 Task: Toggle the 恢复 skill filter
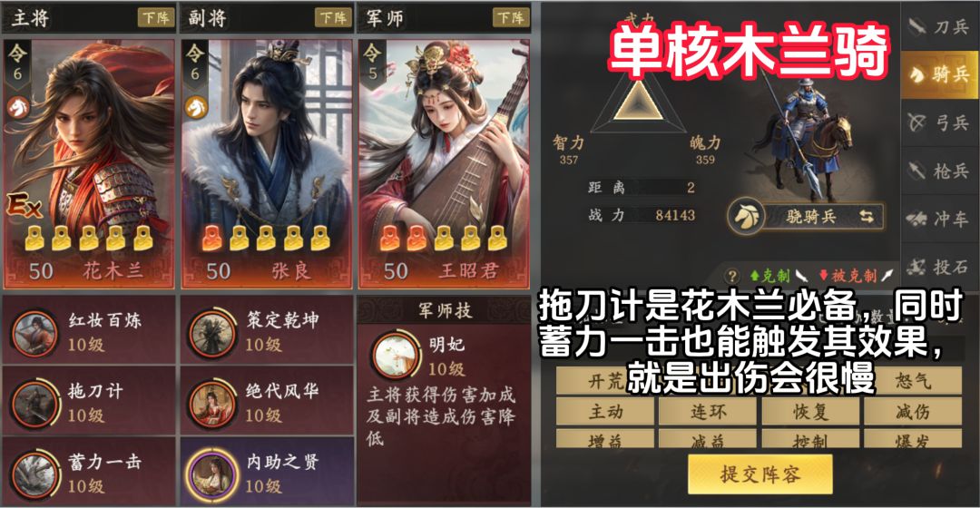tap(810, 411)
